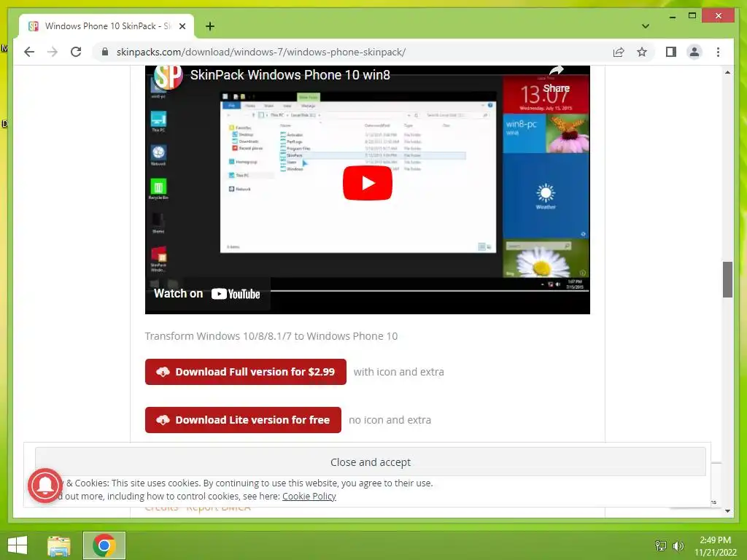Open the Cookie Policy link

click(309, 496)
